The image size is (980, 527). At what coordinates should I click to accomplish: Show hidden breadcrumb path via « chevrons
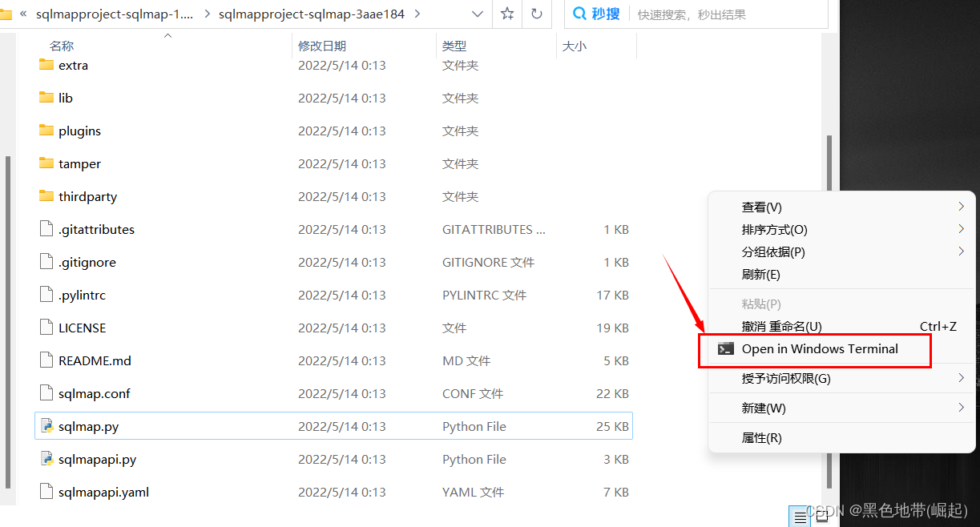pos(23,14)
